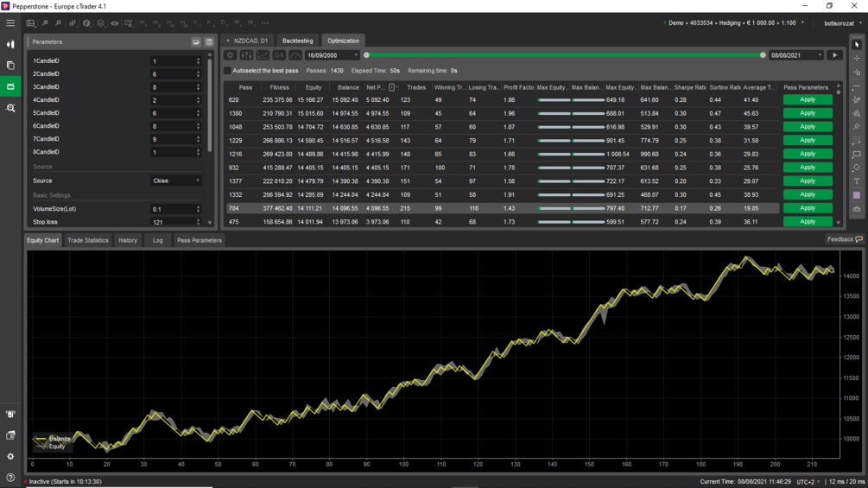868x488 pixels.
Task: Select the rectangle shape drawing tool
Action: tap(857, 155)
